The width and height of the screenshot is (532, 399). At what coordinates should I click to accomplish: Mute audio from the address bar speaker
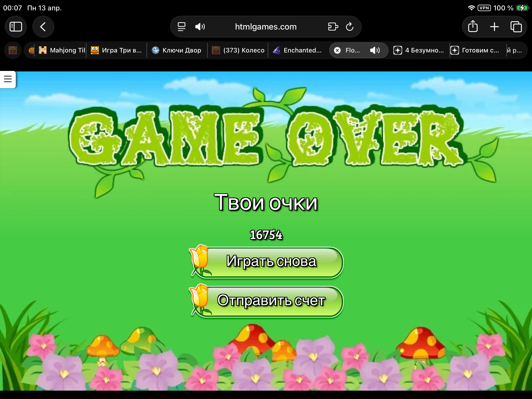[x=200, y=27]
